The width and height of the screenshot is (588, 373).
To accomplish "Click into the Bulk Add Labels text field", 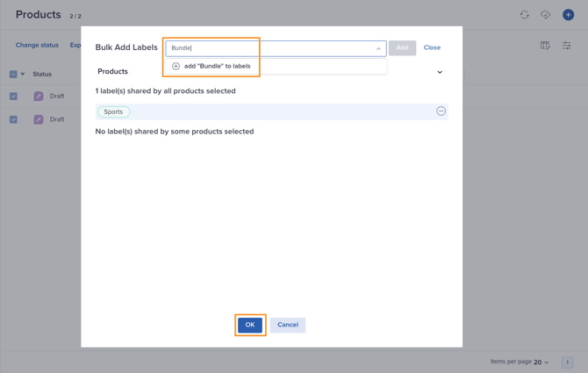I will tap(270, 48).
